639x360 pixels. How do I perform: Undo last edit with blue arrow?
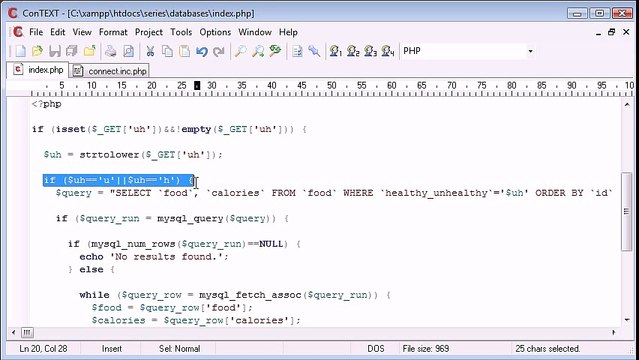click(x=202, y=51)
